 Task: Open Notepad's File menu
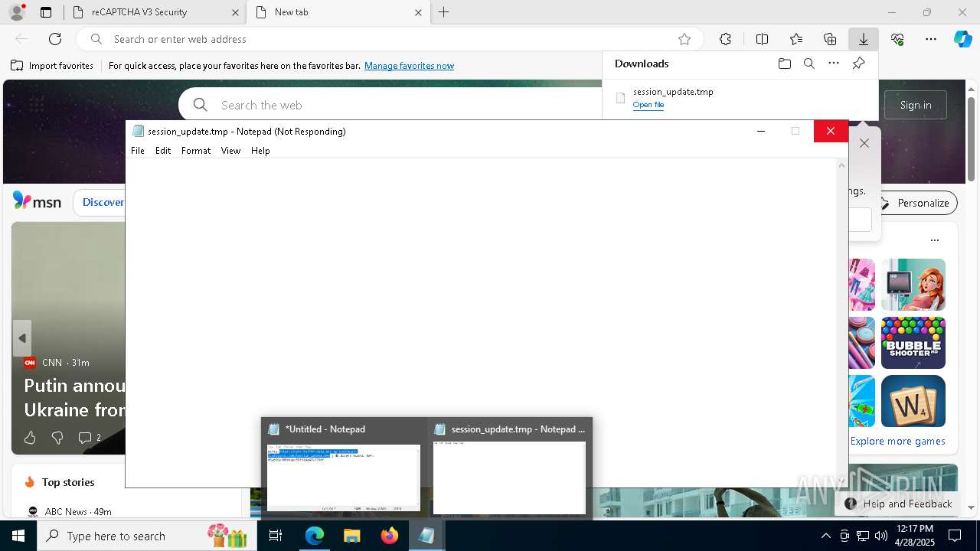(138, 151)
